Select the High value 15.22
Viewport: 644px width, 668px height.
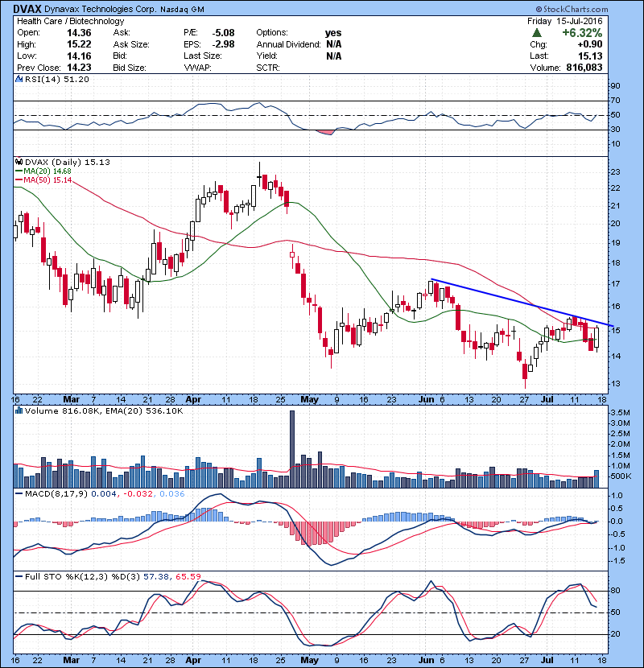pos(79,44)
